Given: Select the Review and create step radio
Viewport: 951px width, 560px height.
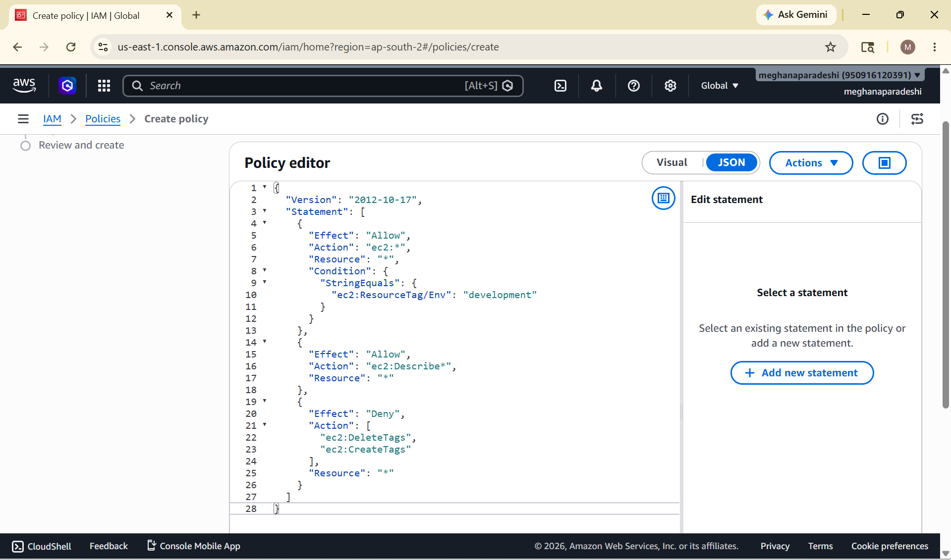Looking at the screenshot, I should [25, 146].
